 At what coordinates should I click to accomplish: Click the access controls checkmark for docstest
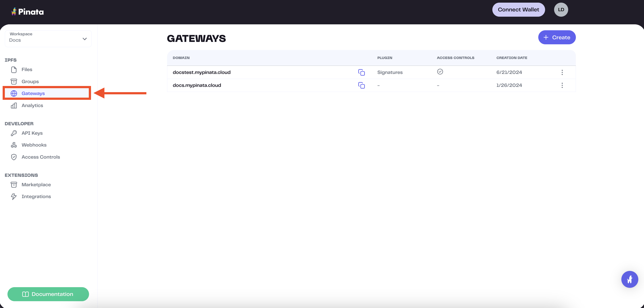(440, 72)
